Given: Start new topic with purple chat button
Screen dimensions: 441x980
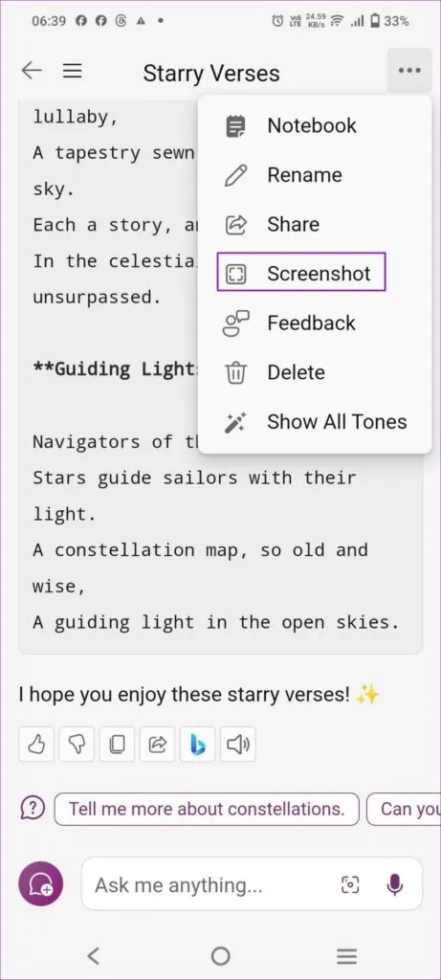Looking at the screenshot, I should [40, 883].
